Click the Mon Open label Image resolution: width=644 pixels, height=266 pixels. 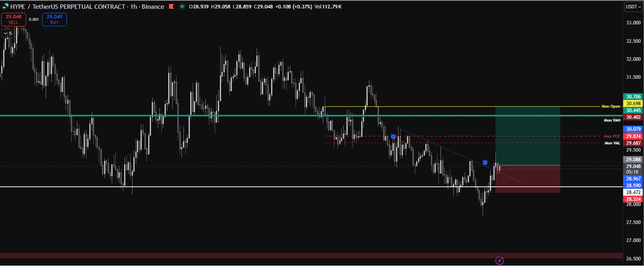611,107
